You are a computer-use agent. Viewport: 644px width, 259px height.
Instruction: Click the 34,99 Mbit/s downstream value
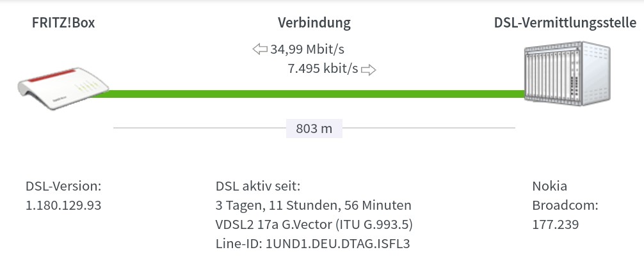click(x=307, y=49)
